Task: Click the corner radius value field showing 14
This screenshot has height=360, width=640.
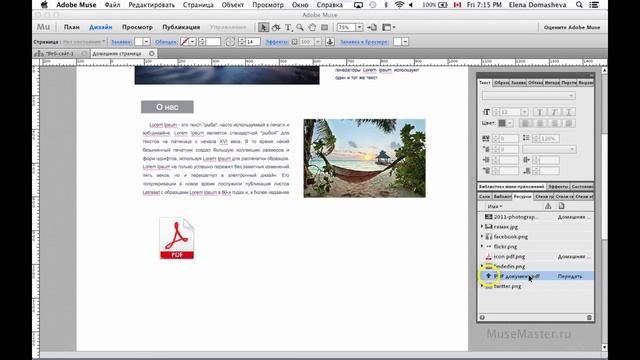Action: pyautogui.click(x=253, y=42)
